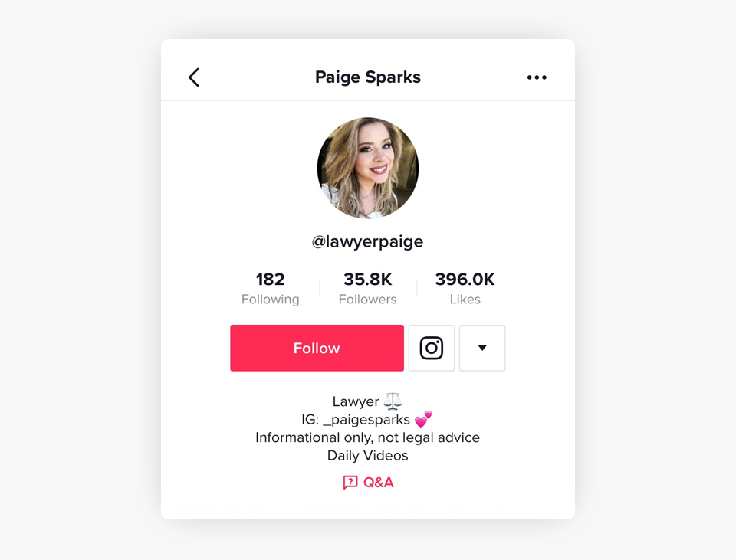Click the 'Daily Videos' bio line

(367, 455)
